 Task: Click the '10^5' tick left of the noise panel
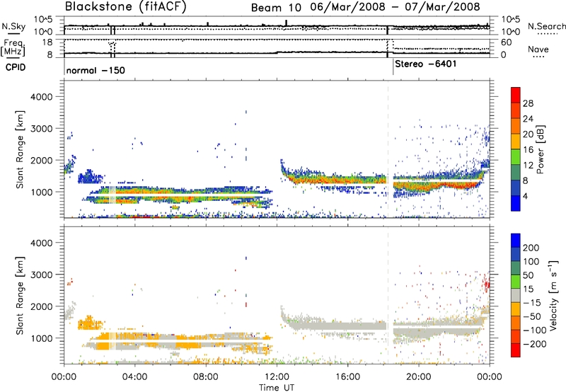pos(43,19)
